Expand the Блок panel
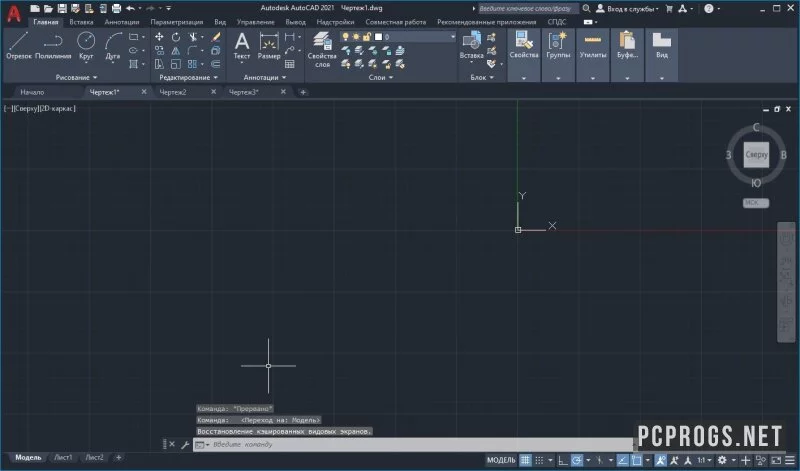The height and width of the screenshot is (471, 800). click(x=482, y=77)
